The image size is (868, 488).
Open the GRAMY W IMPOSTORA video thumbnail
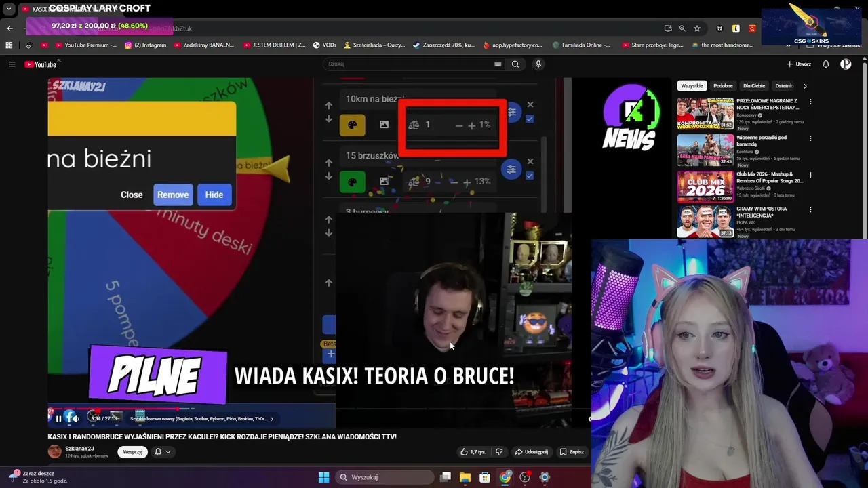[705, 222]
